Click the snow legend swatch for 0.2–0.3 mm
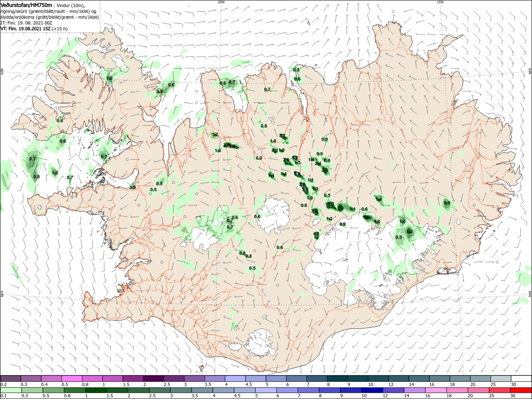The width and height of the screenshot is (532, 399). click(x=11, y=378)
